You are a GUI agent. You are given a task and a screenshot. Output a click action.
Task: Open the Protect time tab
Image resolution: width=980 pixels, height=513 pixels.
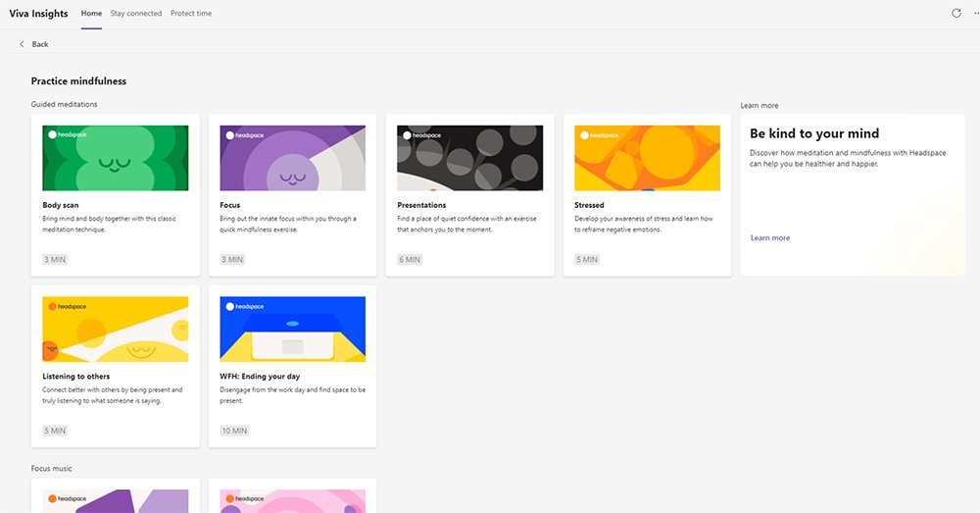pyautogui.click(x=191, y=13)
